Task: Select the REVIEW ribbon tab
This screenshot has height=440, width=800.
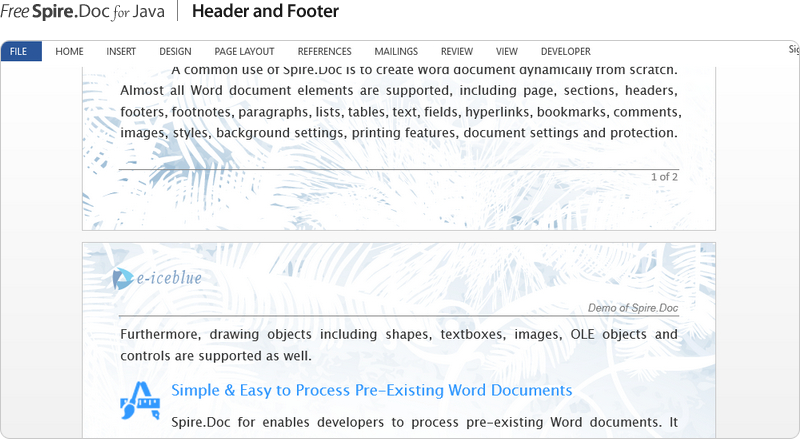Action: (x=457, y=52)
